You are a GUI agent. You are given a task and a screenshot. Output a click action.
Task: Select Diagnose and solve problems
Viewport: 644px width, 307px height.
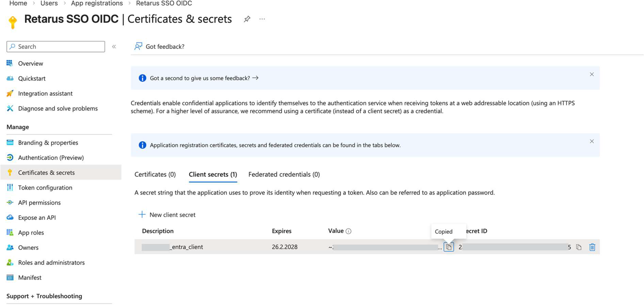coord(58,108)
